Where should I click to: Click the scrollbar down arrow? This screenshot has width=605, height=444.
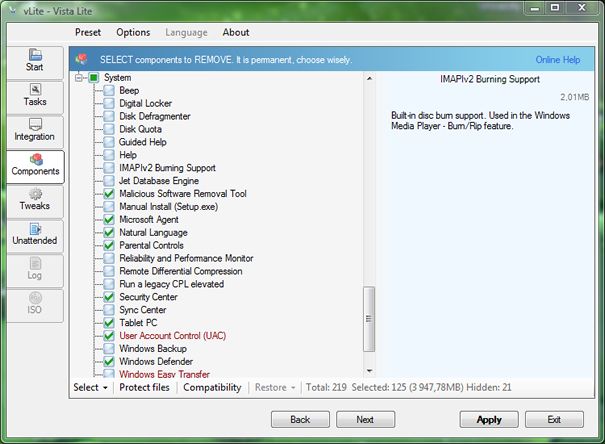[369, 371]
